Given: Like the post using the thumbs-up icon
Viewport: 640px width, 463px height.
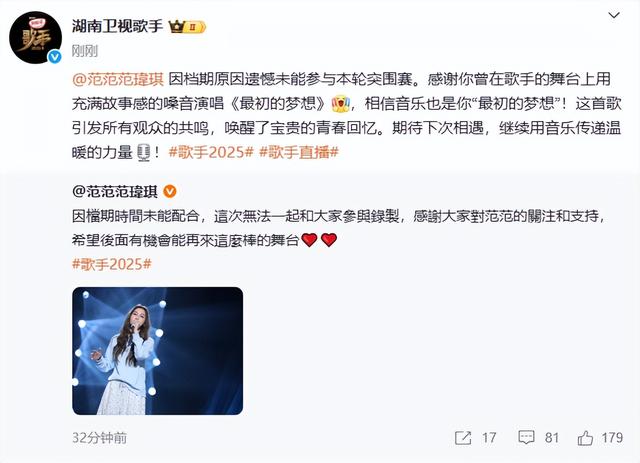Looking at the screenshot, I should [585, 438].
